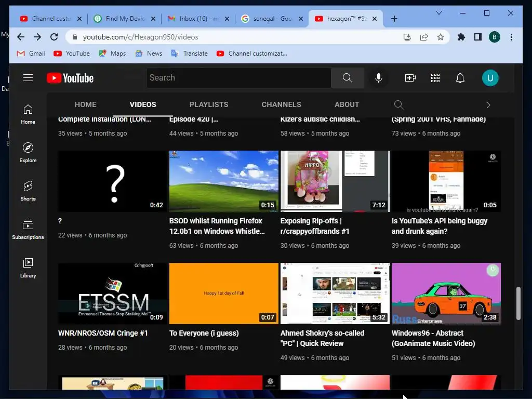Viewport: 532px width, 399px height.
Task: Open a new browser tab
Action: (x=394, y=19)
